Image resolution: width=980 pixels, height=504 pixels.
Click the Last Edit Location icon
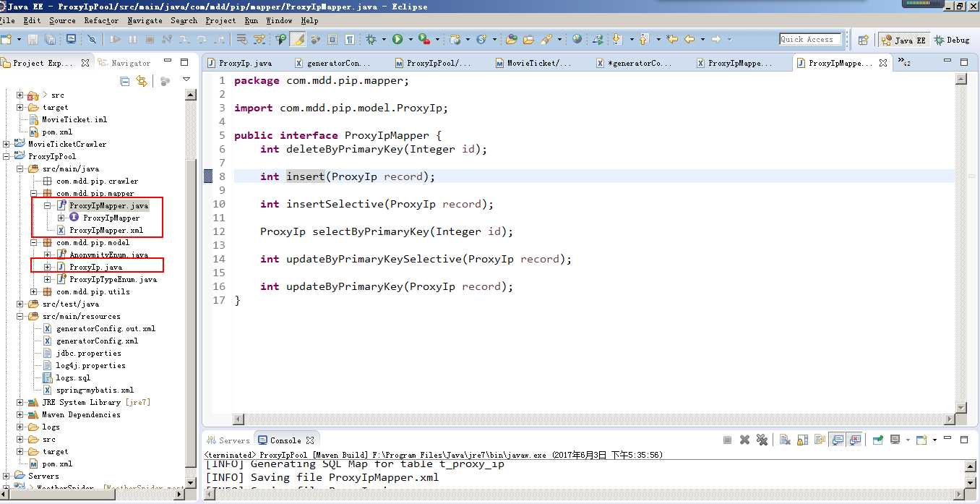[x=671, y=40]
